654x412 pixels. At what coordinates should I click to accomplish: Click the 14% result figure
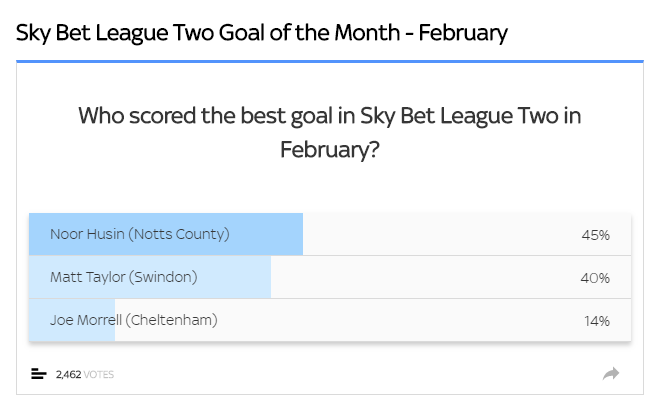pos(595,321)
